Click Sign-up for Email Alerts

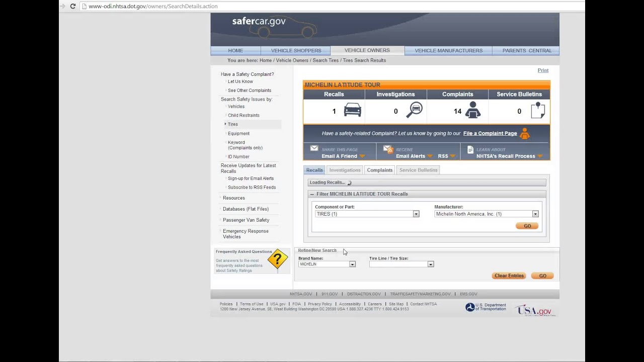(x=251, y=178)
